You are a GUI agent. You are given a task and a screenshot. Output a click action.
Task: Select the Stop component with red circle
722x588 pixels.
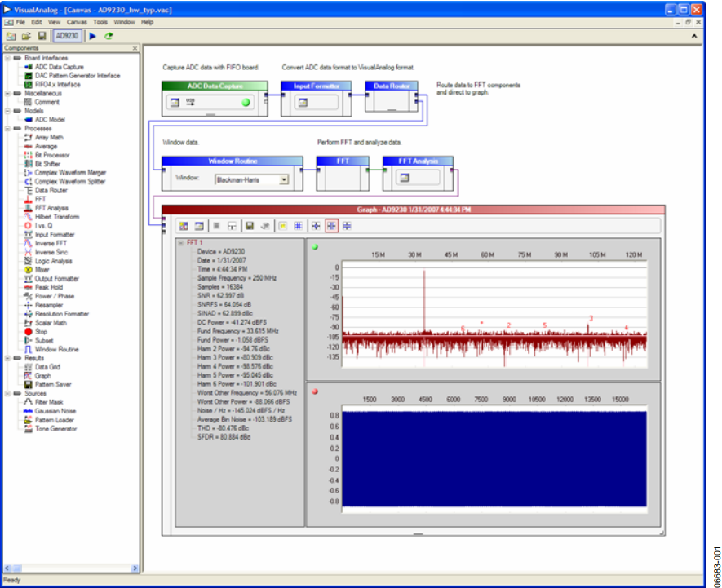41,332
